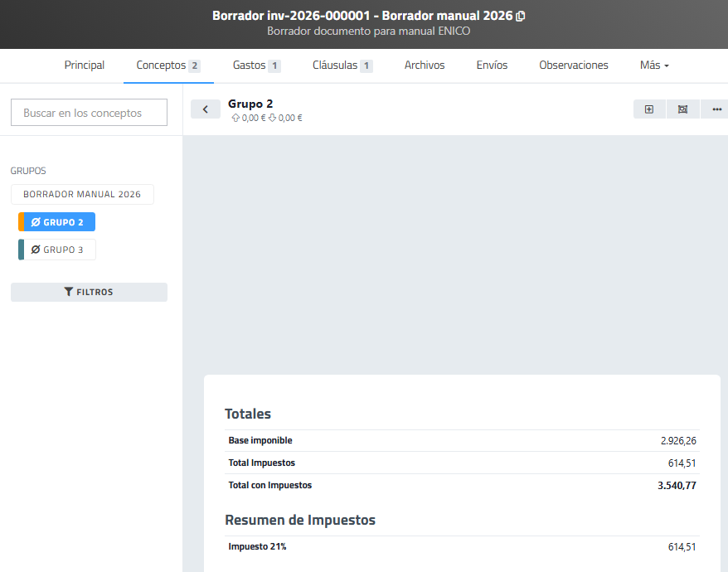Switch to the Archivos tab

425,65
